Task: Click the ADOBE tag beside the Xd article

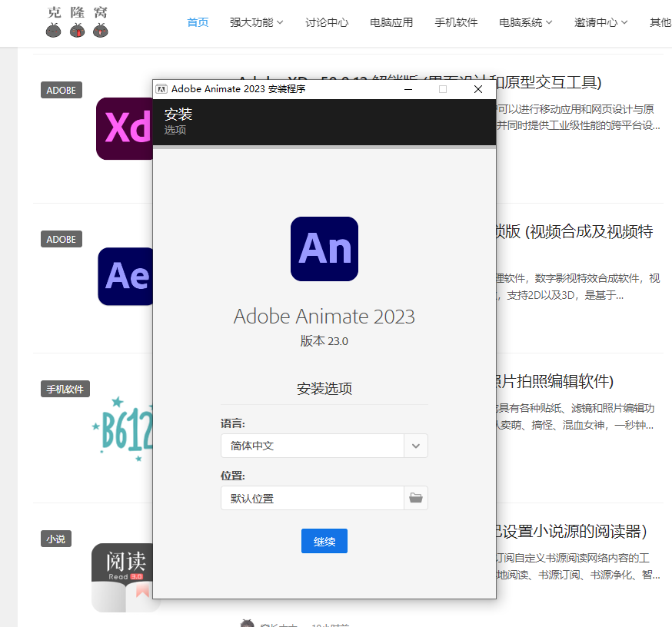Action: pyautogui.click(x=62, y=90)
